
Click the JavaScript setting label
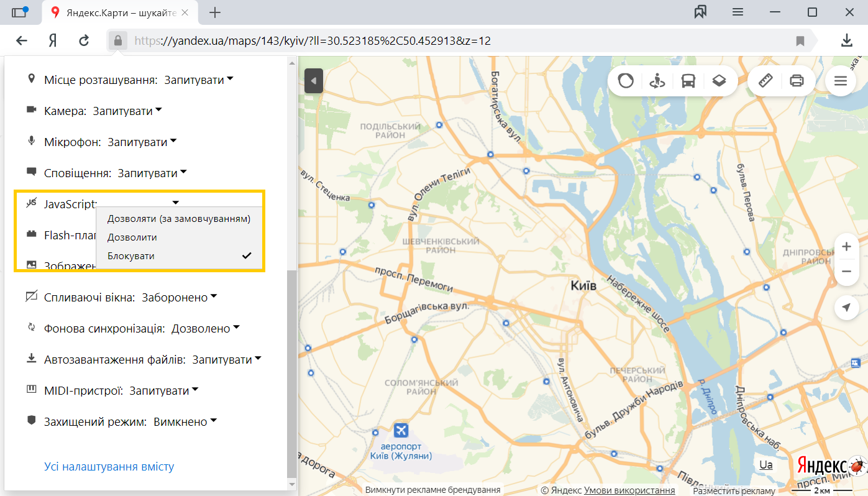pyautogui.click(x=71, y=204)
